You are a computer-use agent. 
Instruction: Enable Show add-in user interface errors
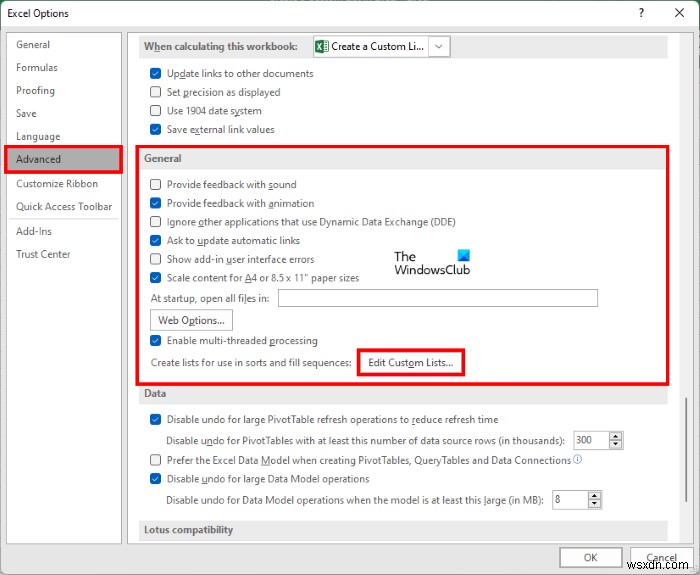point(155,259)
